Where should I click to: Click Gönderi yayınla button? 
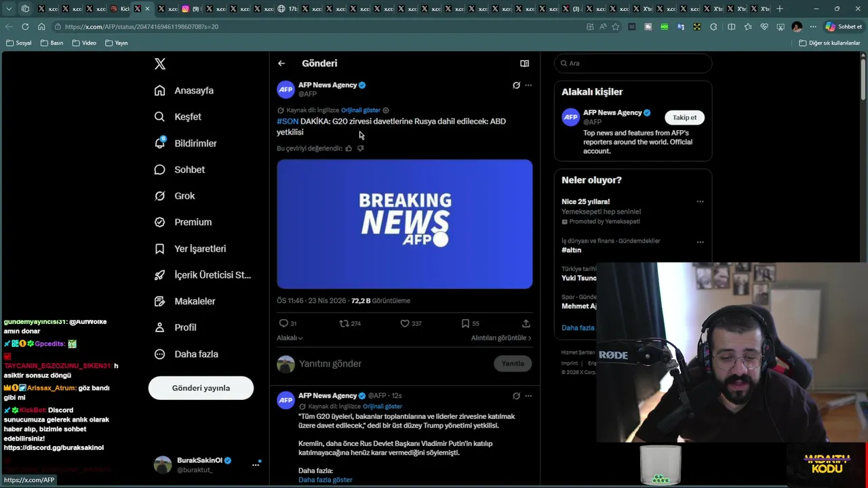click(x=201, y=388)
